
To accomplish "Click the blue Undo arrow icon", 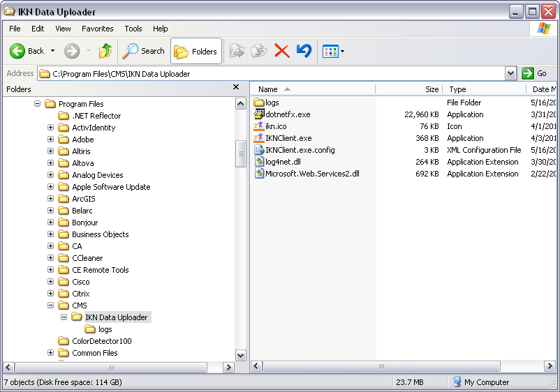I will 303,51.
